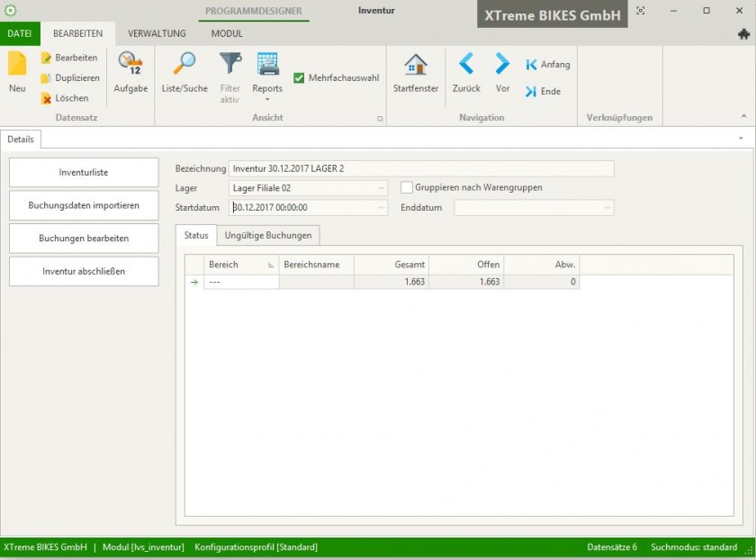Viewport: 756px width, 560px height.
Task: Switch to Ungültige Buchungen tab
Action: (x=268, y=235)
